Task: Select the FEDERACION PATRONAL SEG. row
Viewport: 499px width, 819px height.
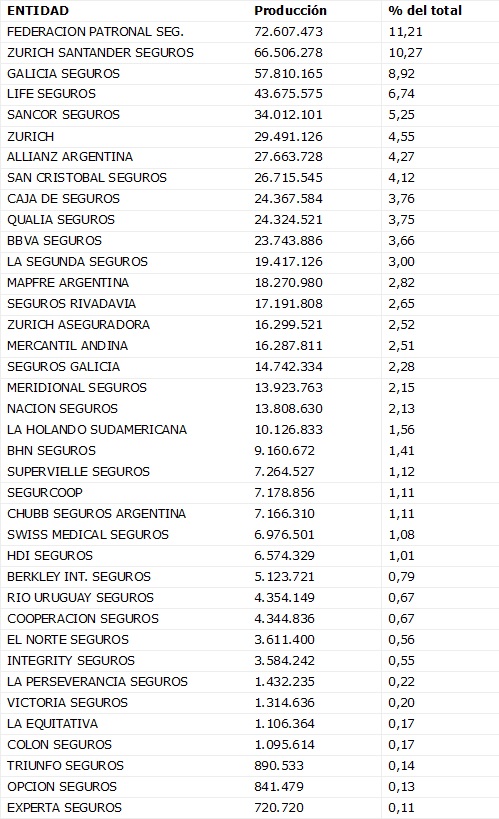Action: [x=250, y=32]
